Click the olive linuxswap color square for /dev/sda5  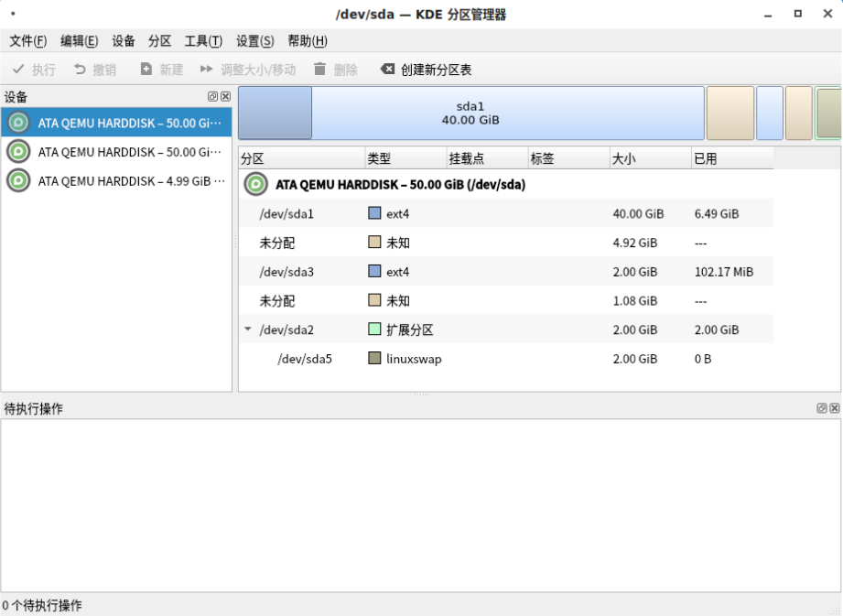[374, 358]
